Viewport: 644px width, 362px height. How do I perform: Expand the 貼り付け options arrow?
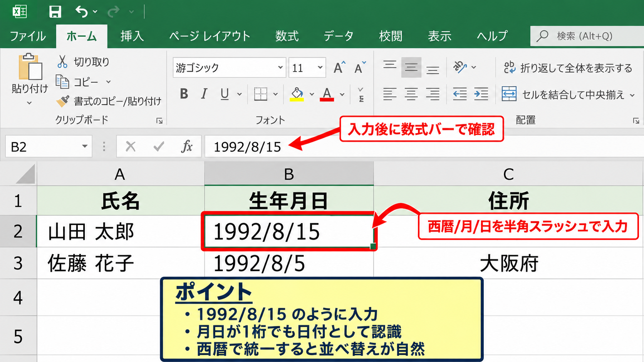(29, 103)
